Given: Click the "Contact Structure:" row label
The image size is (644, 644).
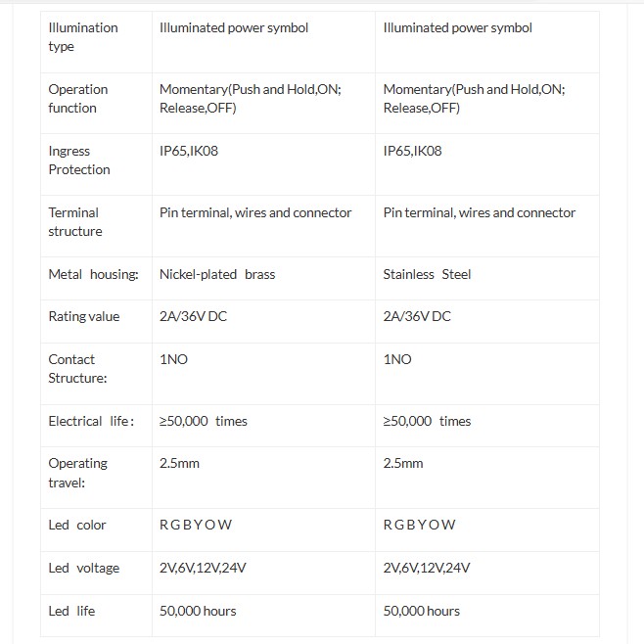Looking at the screenshot, I should 77,369.
